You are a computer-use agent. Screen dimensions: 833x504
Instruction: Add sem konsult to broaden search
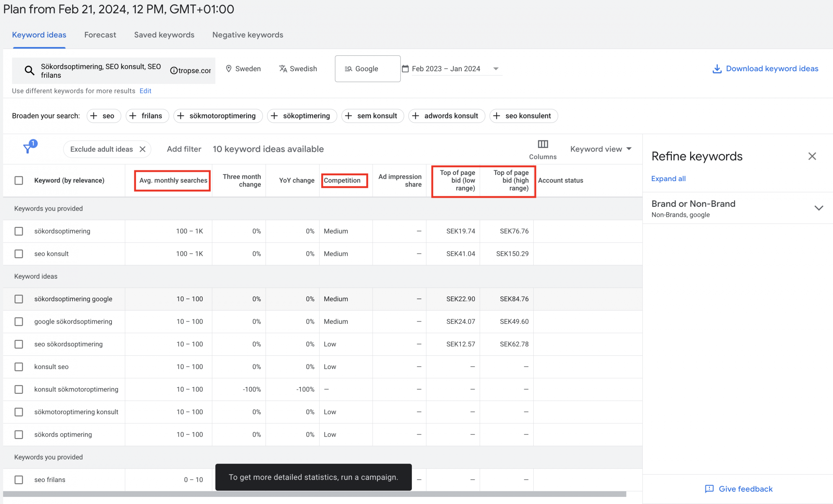[x=373, y=116]
